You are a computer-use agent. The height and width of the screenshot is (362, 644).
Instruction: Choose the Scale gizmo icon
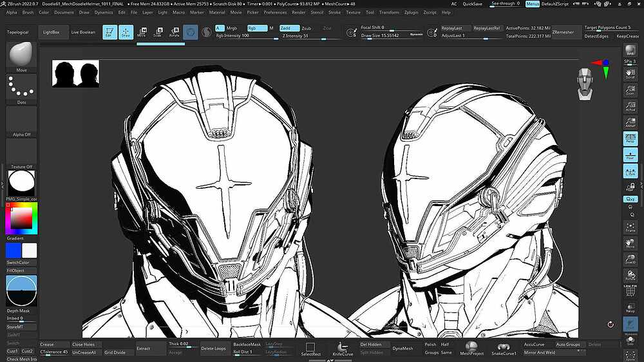point(158,32)
